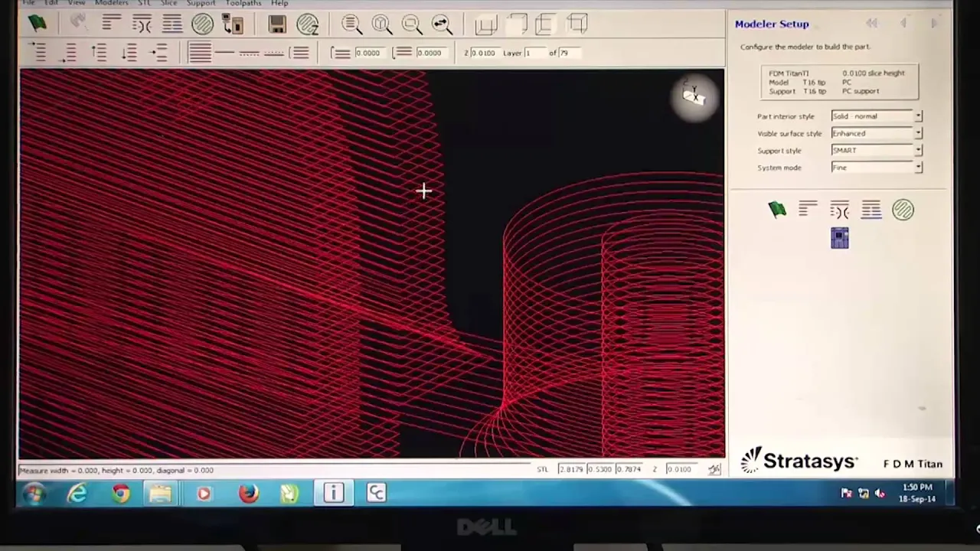The image size is (980, 551).
Task: Open the Toolpaths menu
Action: [x=243, y=3]
